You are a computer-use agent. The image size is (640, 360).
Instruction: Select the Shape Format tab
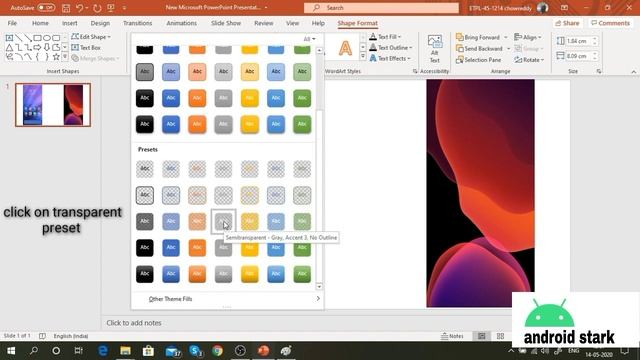(358, 23)
